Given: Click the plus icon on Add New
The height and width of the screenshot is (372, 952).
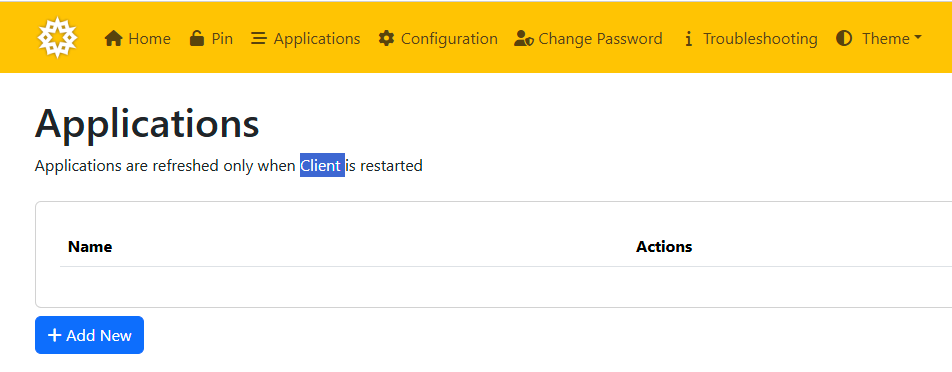Looking at the screenshot, I should [x=55, y=335].
